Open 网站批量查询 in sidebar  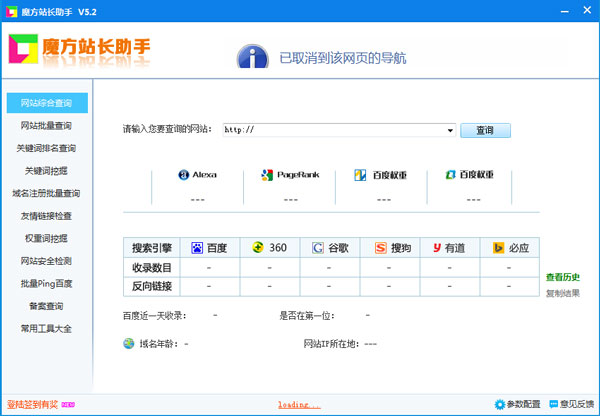click(46, 126)
